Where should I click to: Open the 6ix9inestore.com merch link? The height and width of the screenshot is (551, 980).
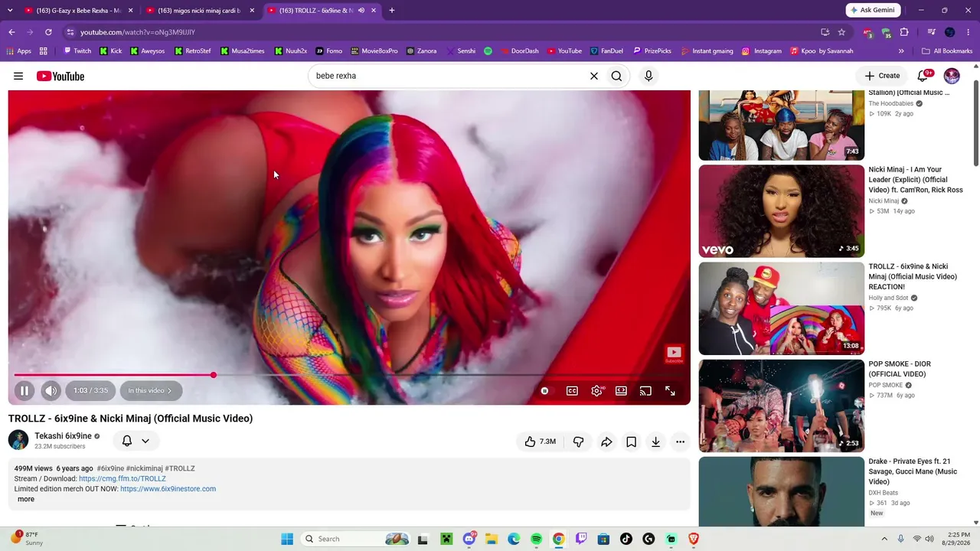click(168, 489)
